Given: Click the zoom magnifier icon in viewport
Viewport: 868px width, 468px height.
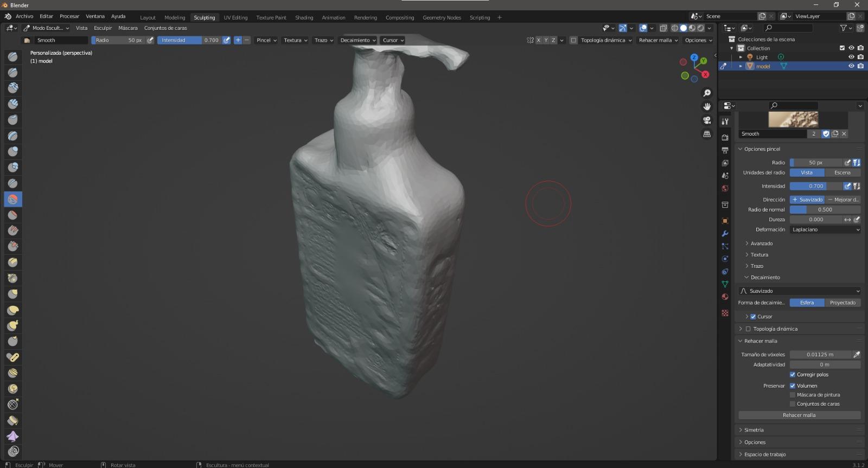Looking at the screenshot, I should [x=707, y=93].
